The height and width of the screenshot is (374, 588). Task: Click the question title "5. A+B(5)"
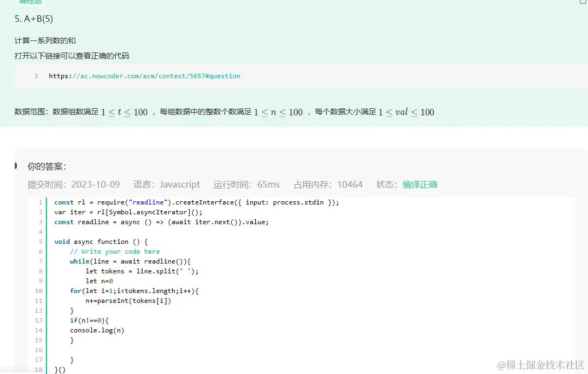pos(34,19)
